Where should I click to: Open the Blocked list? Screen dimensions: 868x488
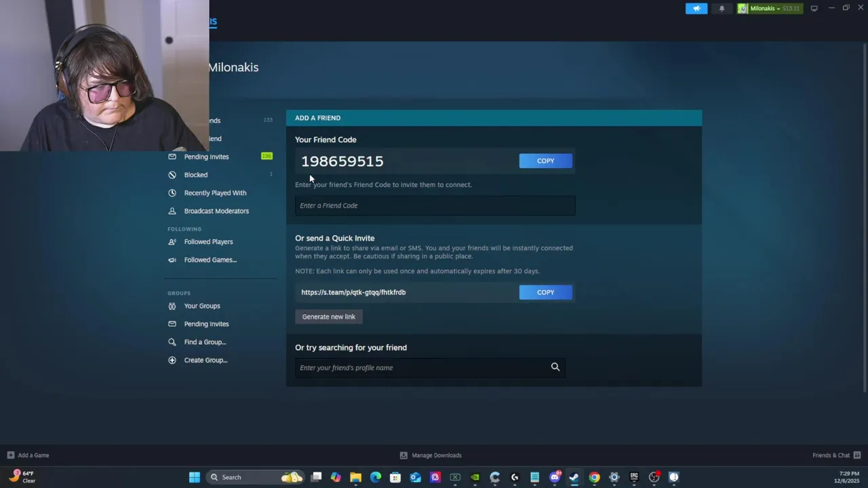click(x=196, y=175)
